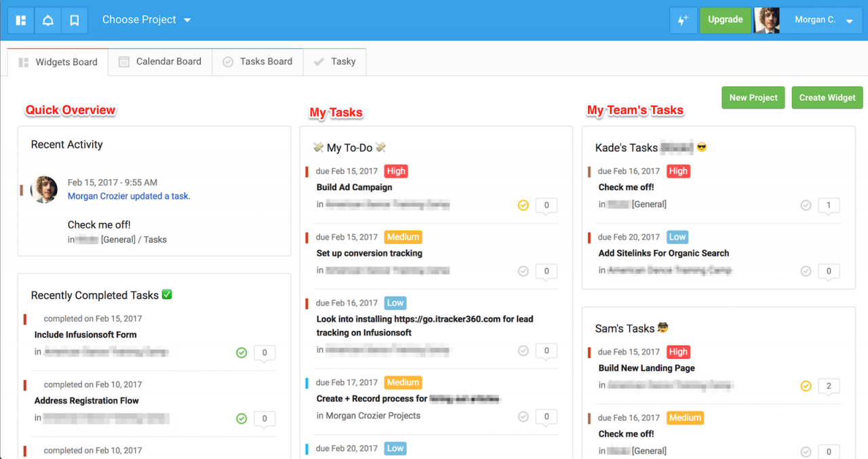This screenshot has height=459, width=868.
Task: Open Morgan Crozier updated a task link
Action: pyautogui.click(x=129, y=196)
